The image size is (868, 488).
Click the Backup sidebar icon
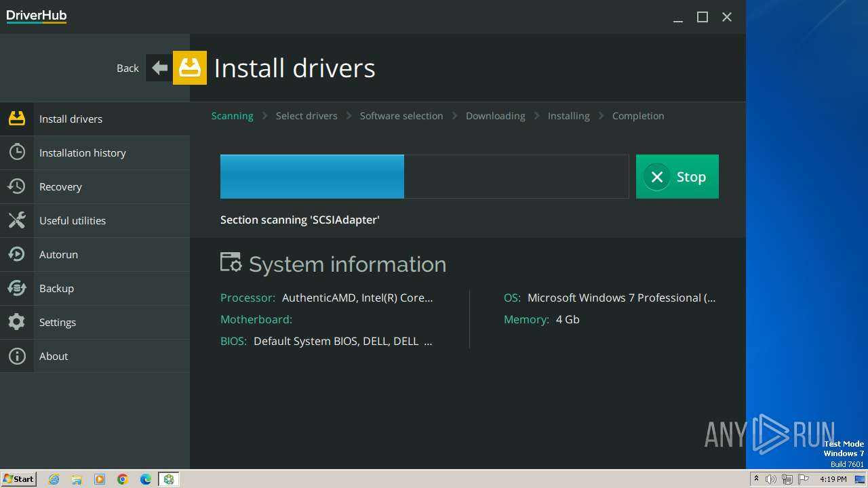(17, 288)
